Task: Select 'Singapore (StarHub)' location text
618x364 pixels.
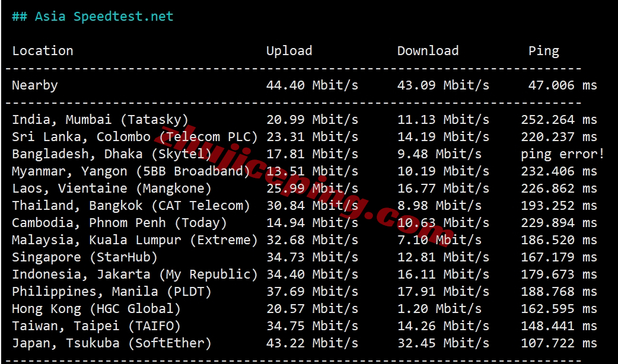Action: click(x=85, y=257)
